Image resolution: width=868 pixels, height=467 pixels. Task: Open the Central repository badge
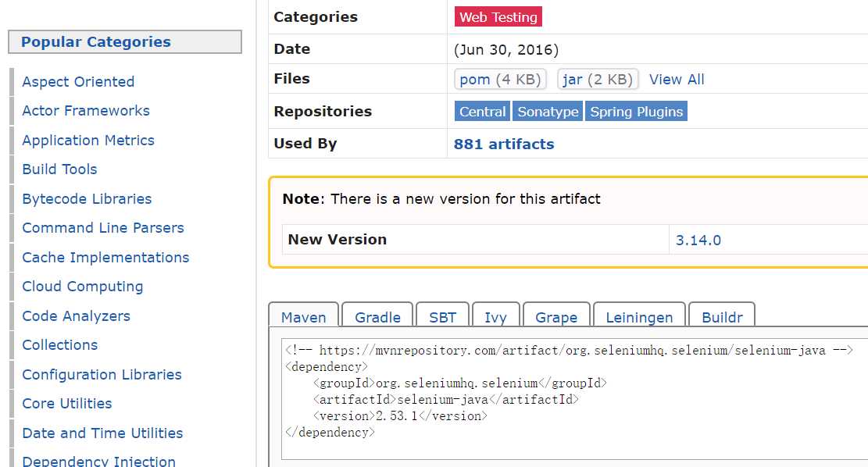(x=482, y=112)
